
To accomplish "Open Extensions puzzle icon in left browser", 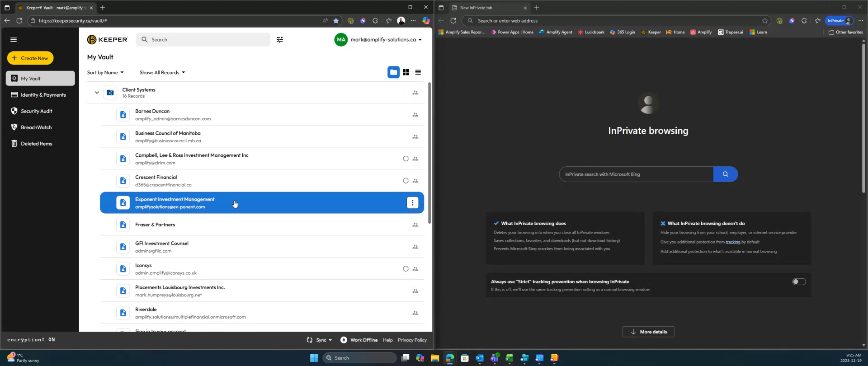I will [375, 21].
